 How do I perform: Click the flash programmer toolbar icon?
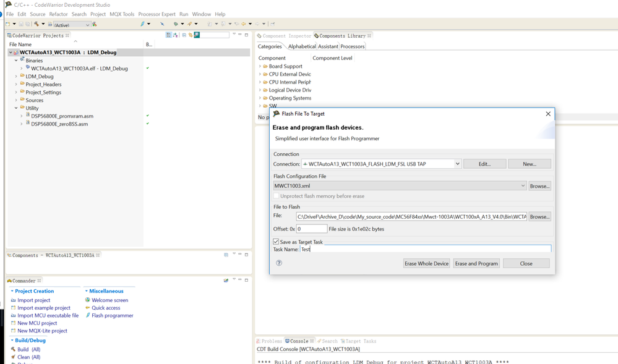tap(142, 24)
